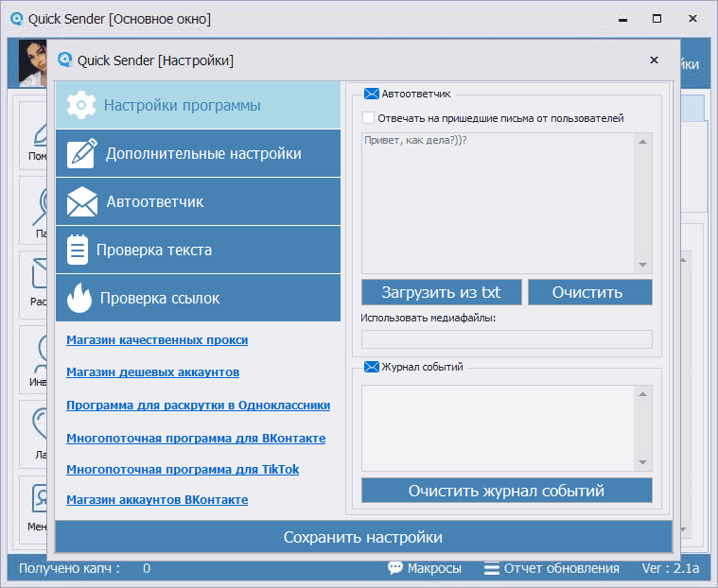718x588 pixels.
Task: Open the Магазин дешевых аккаунтов link
Action: 153,372
